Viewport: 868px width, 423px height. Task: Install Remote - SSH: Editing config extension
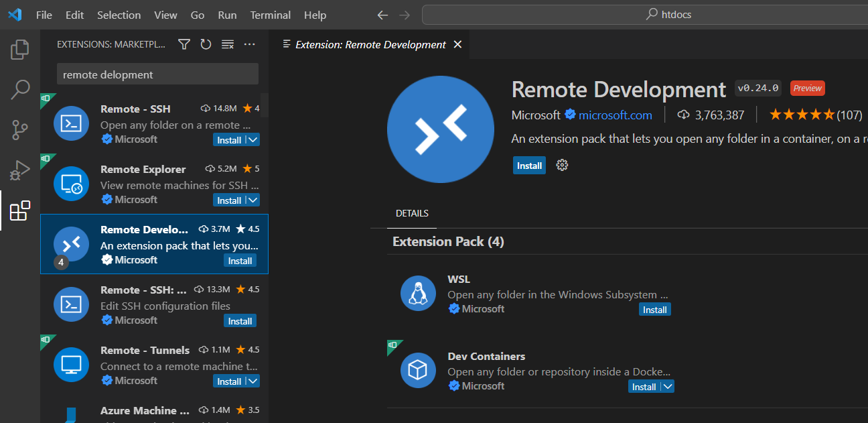point(240,321)
